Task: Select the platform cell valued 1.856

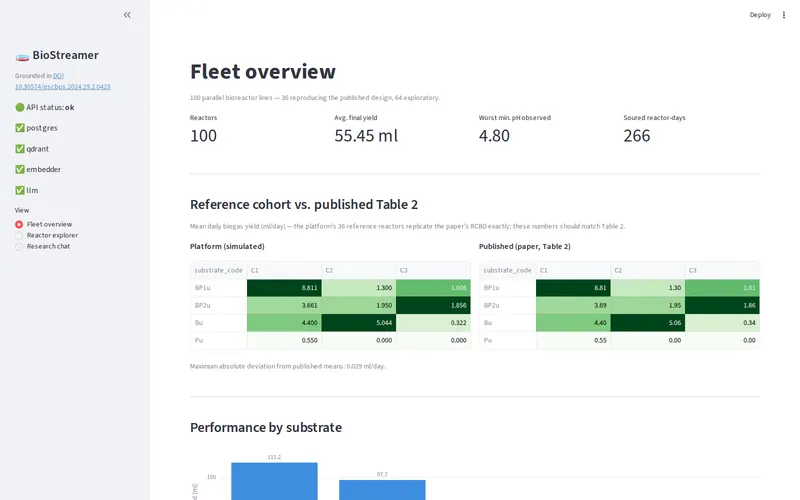Action: point(433,305)
